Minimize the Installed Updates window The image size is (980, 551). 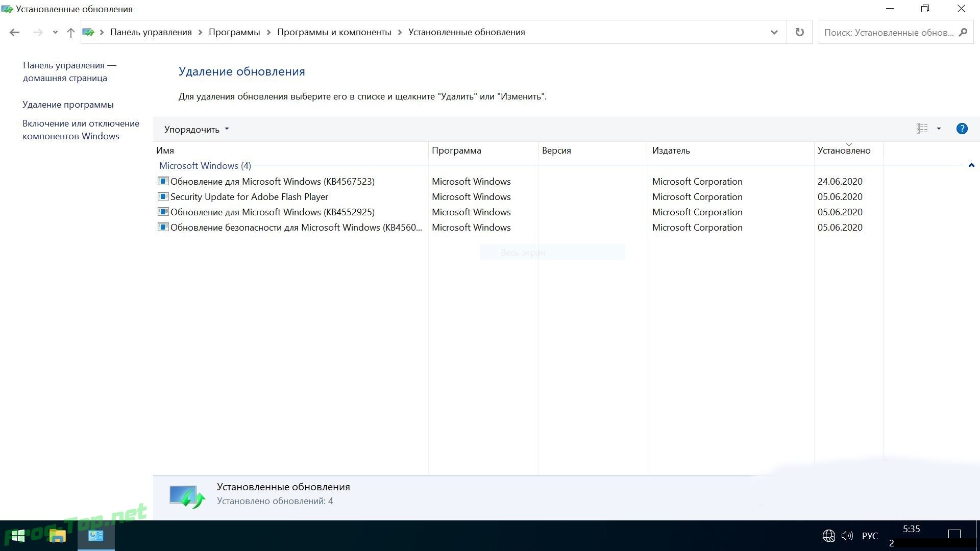point(890,9)
